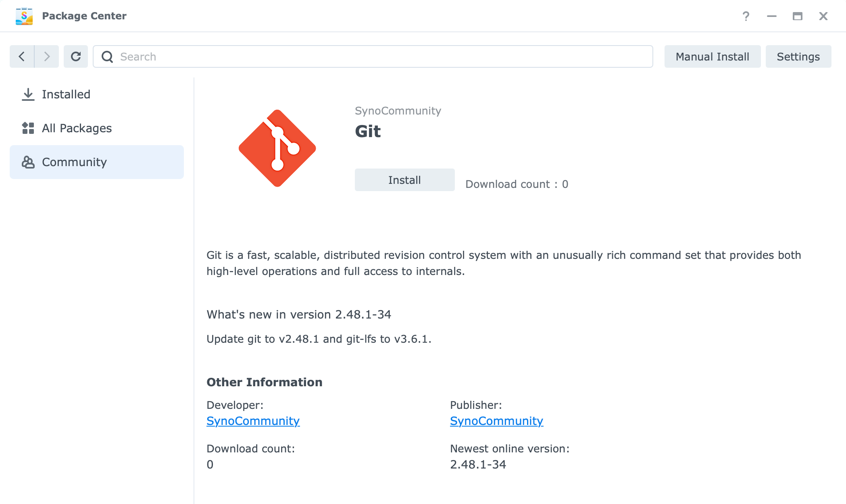The width and height of the screenshot is (846, 504).
Task: Open the Settings panel
Action: 798,56
